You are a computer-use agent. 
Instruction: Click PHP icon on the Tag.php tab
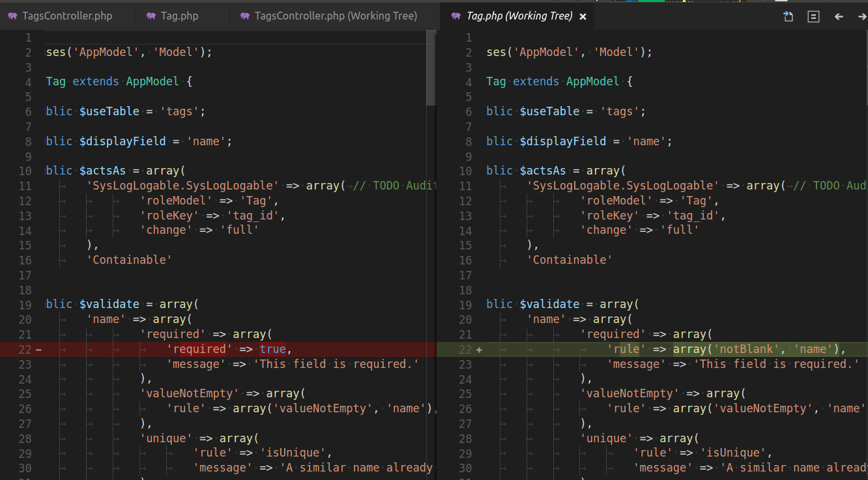tap(151, 16)
